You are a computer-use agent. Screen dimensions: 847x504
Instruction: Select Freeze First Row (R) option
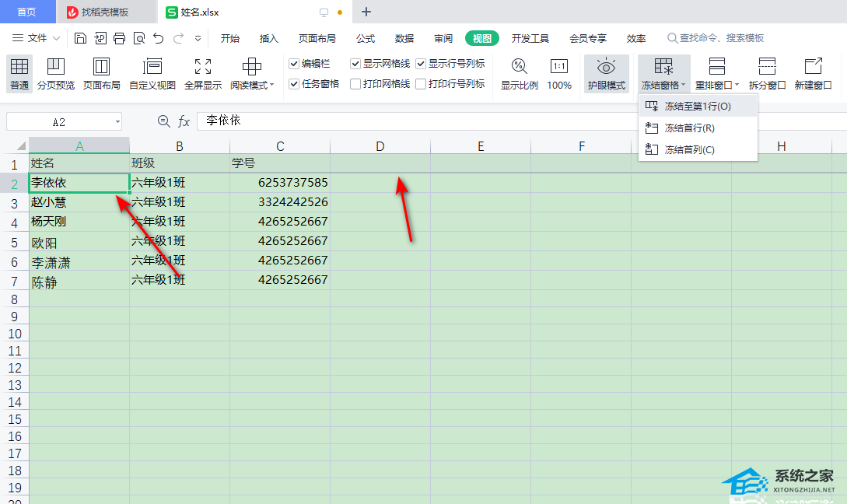coord(689,128)
